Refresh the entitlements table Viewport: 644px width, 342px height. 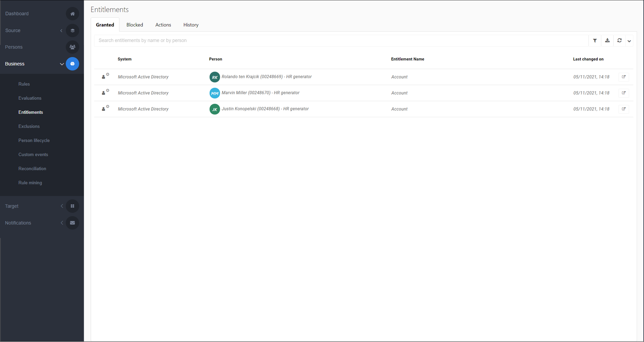point(619,41)
